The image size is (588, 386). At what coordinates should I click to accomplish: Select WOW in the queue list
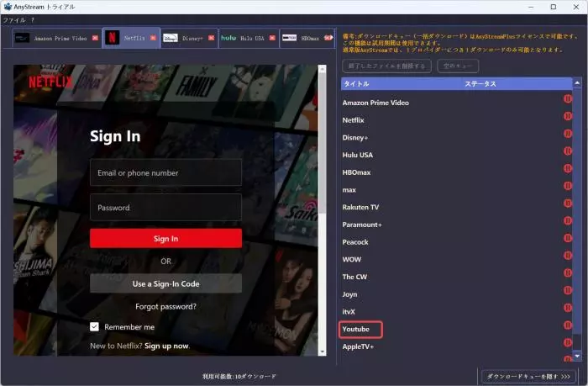pos(352,260)
